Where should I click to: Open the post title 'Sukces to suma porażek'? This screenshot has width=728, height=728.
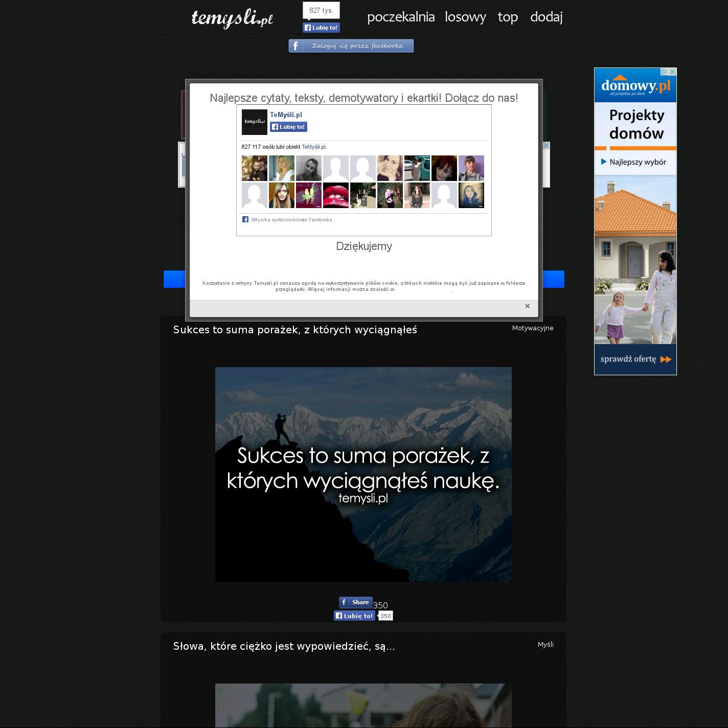pyautogui.click(x=295, y=330)
